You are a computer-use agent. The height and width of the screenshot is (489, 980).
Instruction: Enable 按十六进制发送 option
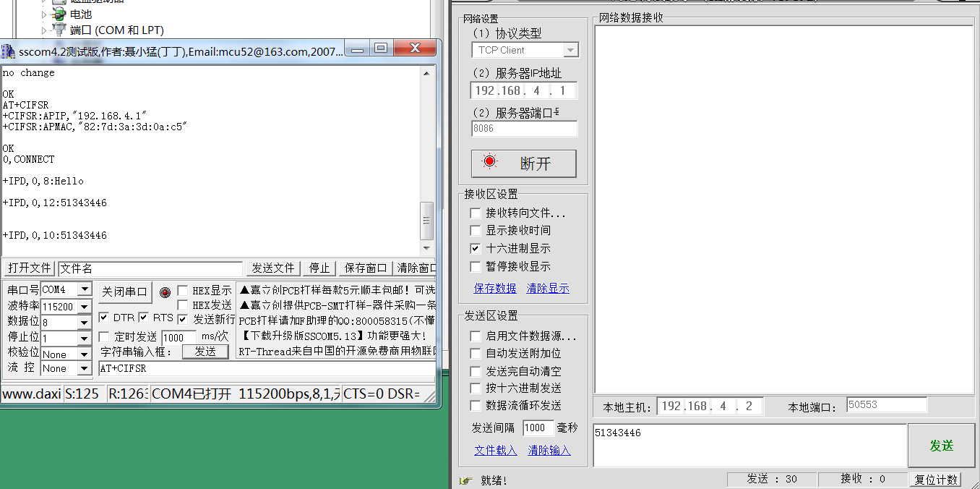point(475,388)
